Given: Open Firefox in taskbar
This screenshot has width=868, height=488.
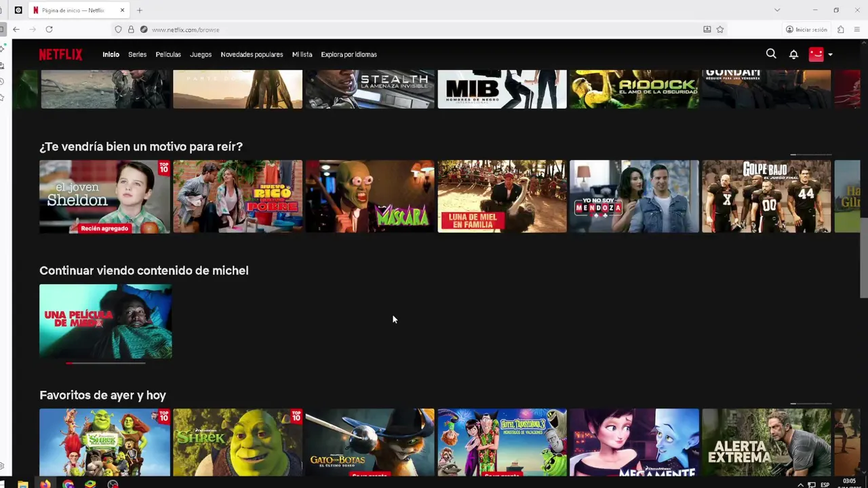Looking at the screenshot, I should pos(45,485).
